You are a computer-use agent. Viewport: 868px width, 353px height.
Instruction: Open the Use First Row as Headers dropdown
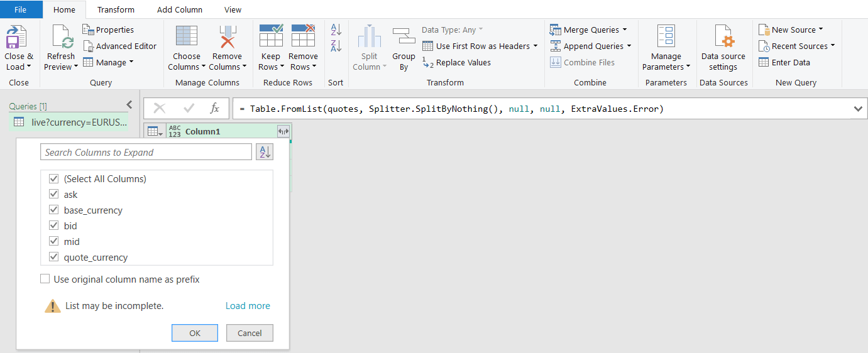coord(536,46)
